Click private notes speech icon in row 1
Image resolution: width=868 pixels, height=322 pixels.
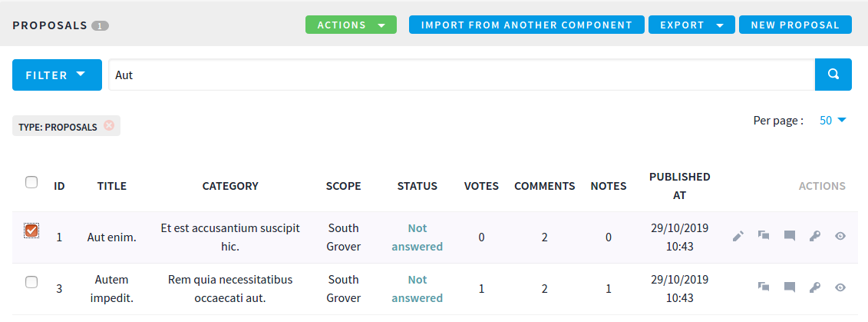click(x=790, y=236)
